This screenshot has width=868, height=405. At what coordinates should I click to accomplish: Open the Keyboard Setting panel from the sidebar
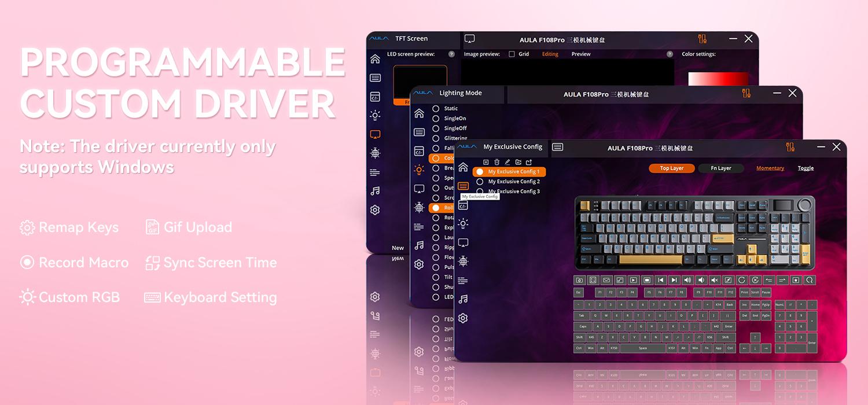pyautogui.click(x=462, y=186)
